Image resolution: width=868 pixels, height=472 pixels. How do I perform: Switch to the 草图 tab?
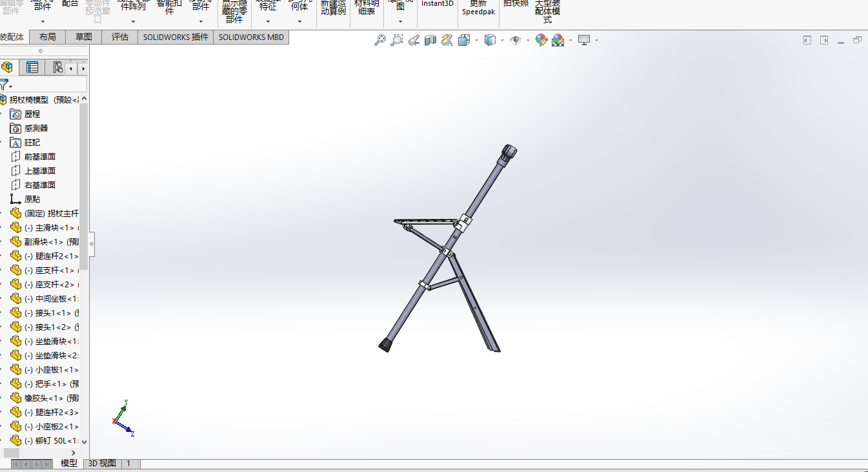pyautogui.click(x=83, y=37)
